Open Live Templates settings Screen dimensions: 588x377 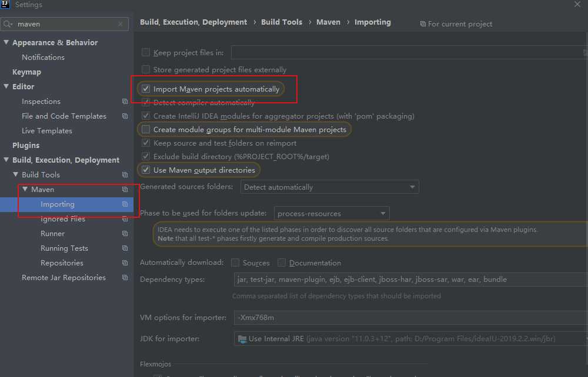pos(47,131)
